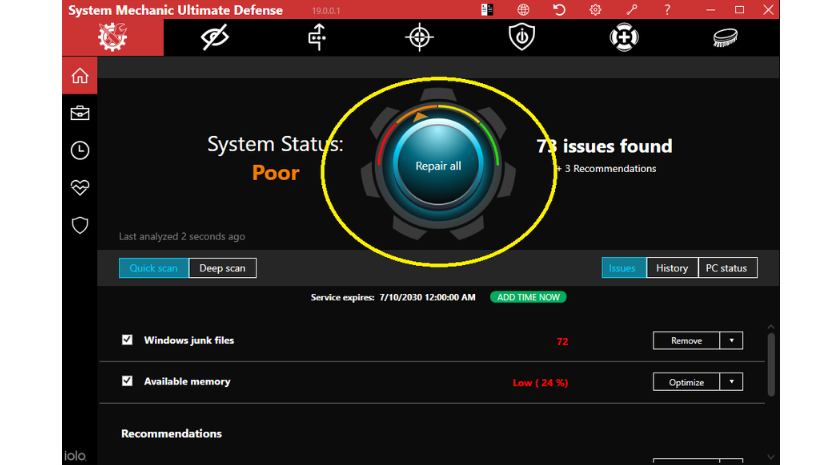The height and width of the screenshot is (465, 827).
Task: Expand the dropdown arrow beside Remove
Action: tap(731, 341)
